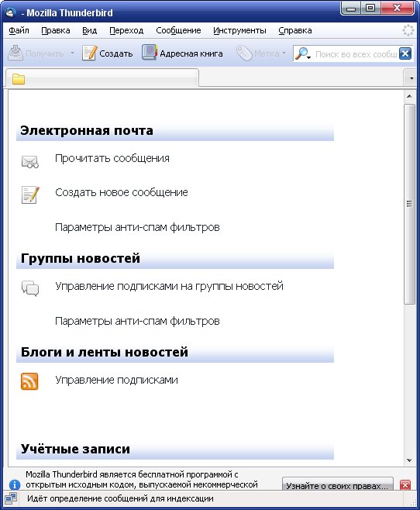The height and width of the screenshot is (510, 420).
Task: Expand the Получить button dropdown arrow
Action: click(x=72, y=53)
